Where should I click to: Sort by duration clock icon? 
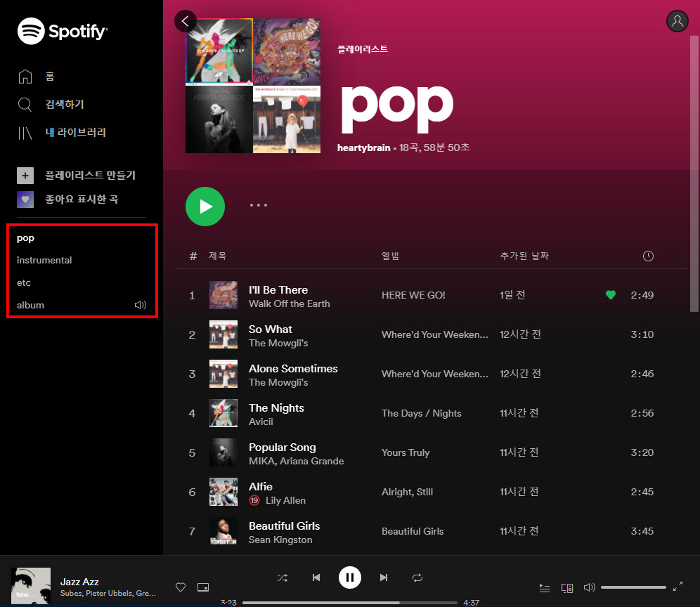648,256
